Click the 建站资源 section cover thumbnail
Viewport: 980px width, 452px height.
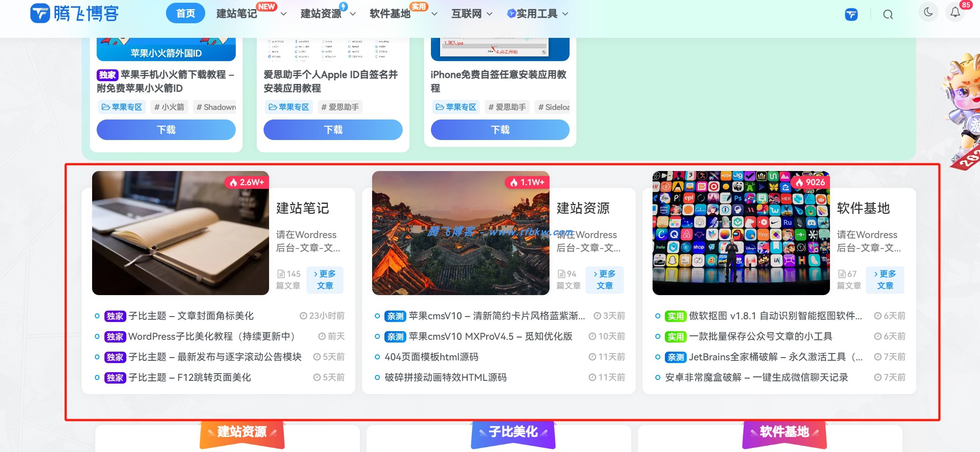461,233
